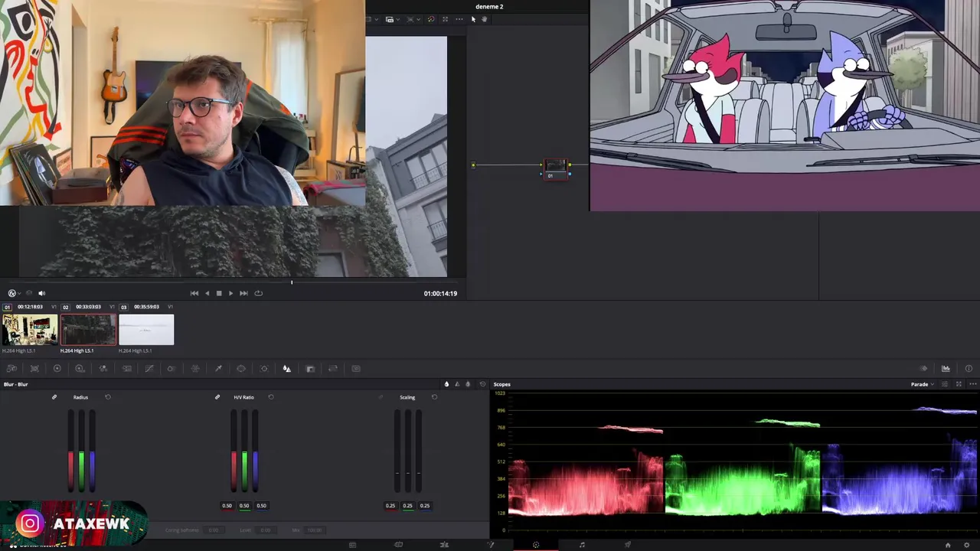Toggle loop playback in the viewer
This screenshot has height=551, width=980.
point(258,293)
